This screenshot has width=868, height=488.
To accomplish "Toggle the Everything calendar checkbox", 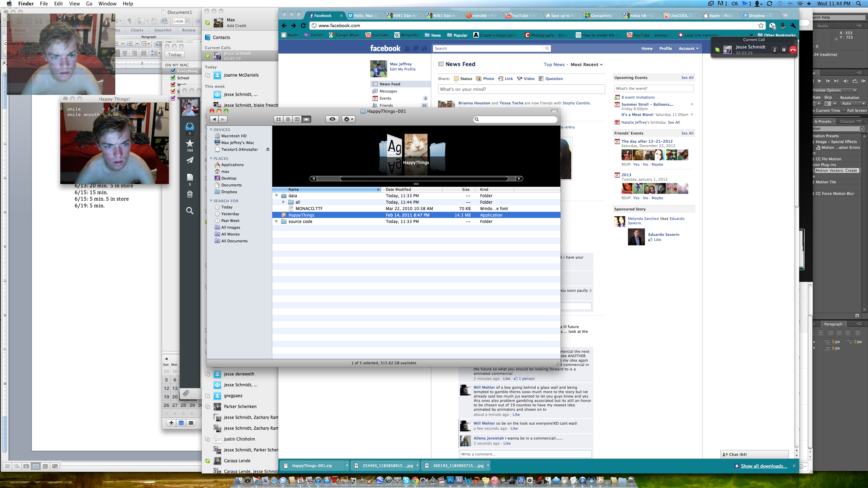I will point(173,71).
